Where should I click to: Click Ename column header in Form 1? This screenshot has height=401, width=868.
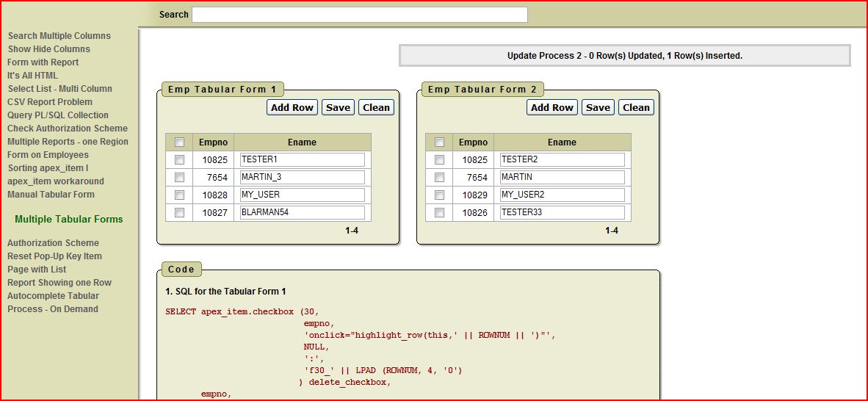[x=303, y=142]
